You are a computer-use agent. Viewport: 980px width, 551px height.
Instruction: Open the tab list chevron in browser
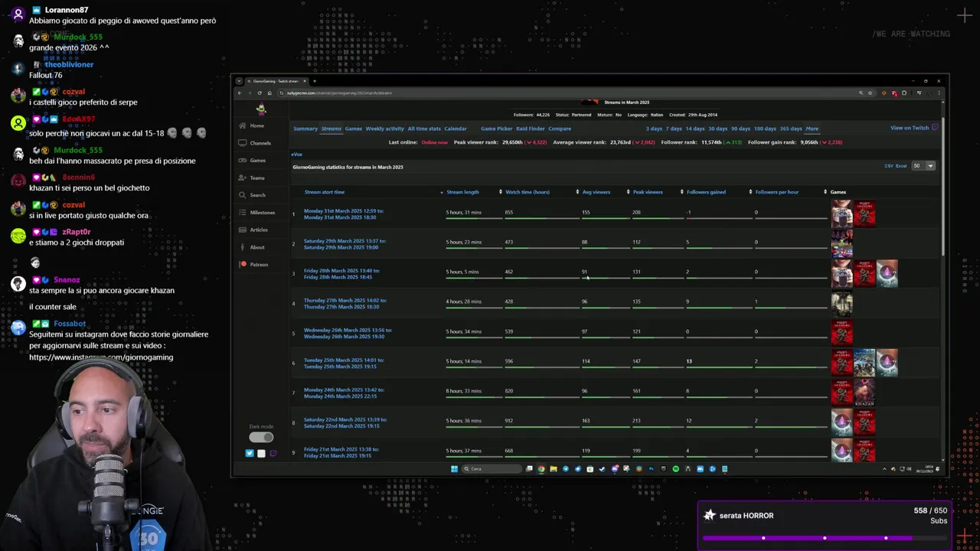coord(240,81)
